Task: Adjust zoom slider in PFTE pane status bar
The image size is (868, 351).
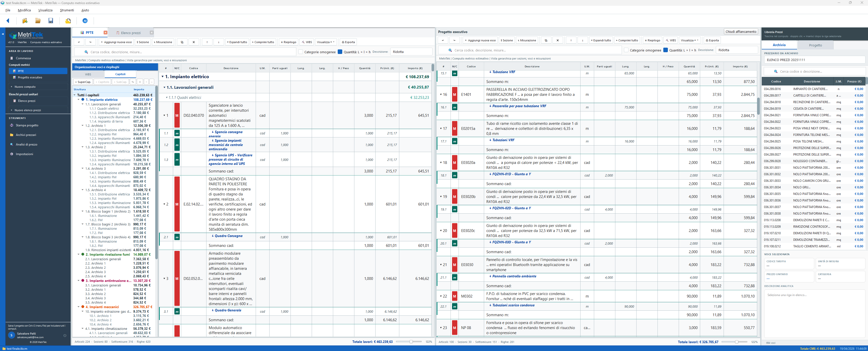Action: [411, 342]
